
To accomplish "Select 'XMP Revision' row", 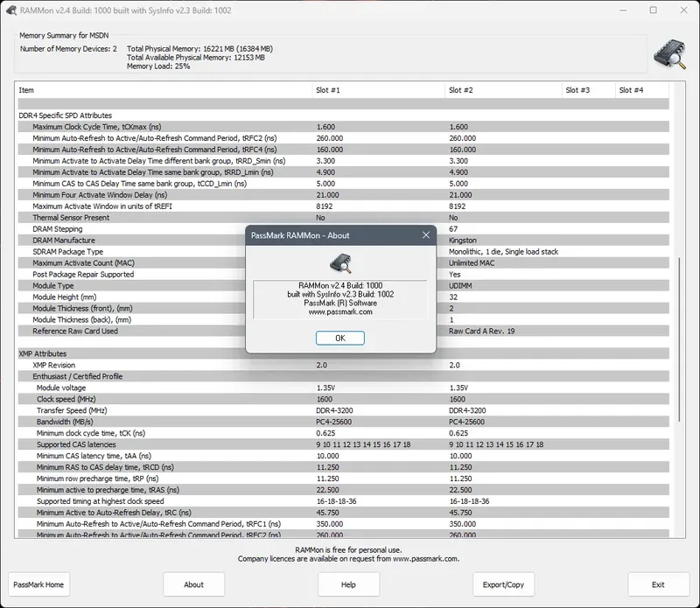I will pos(343,365).
